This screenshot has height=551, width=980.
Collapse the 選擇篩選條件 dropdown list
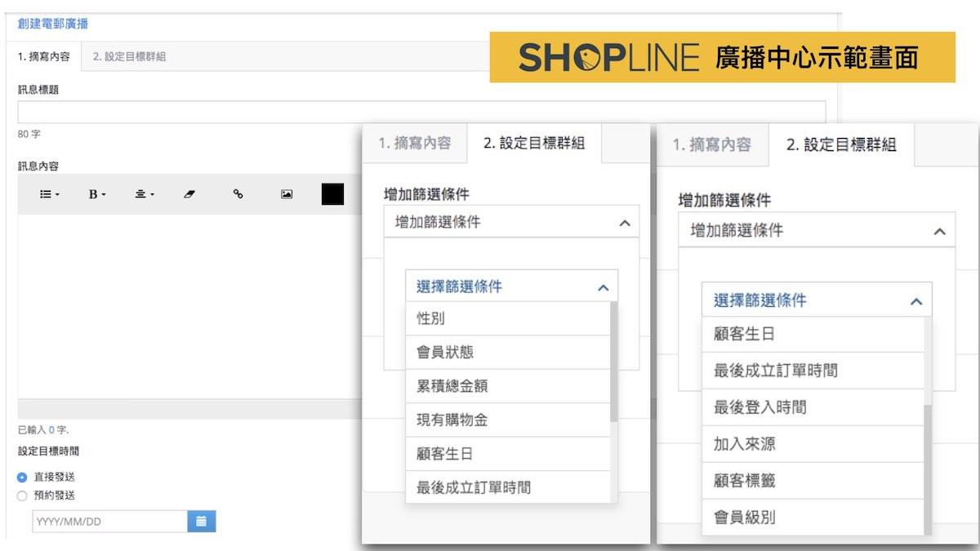tap(603, 287)
